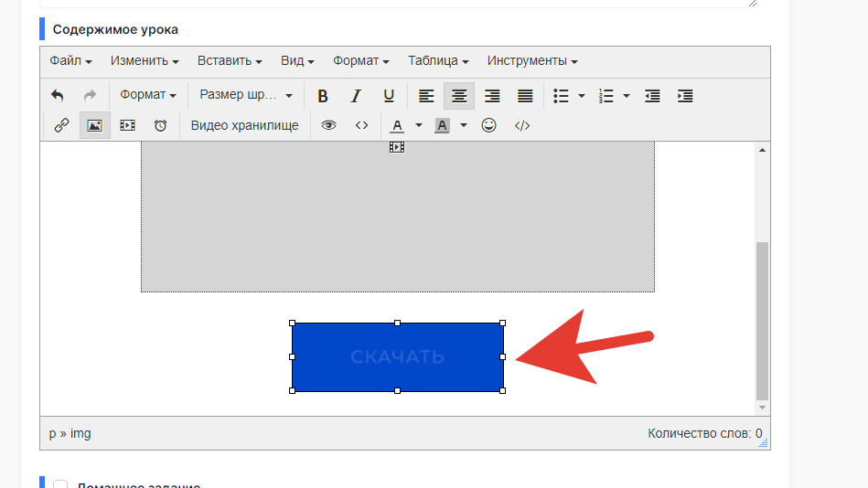Open the Вставить menu
Screen dimensions: 868x488
coord(230,61)
